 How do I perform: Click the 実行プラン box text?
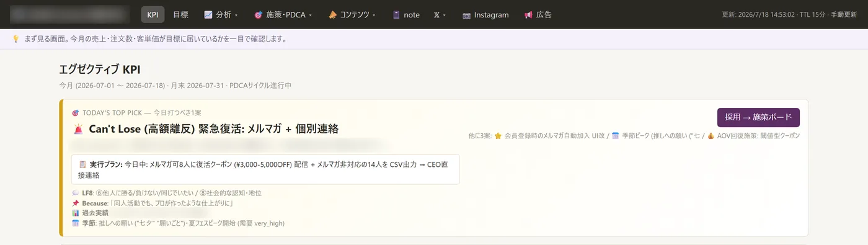[265, 169]
